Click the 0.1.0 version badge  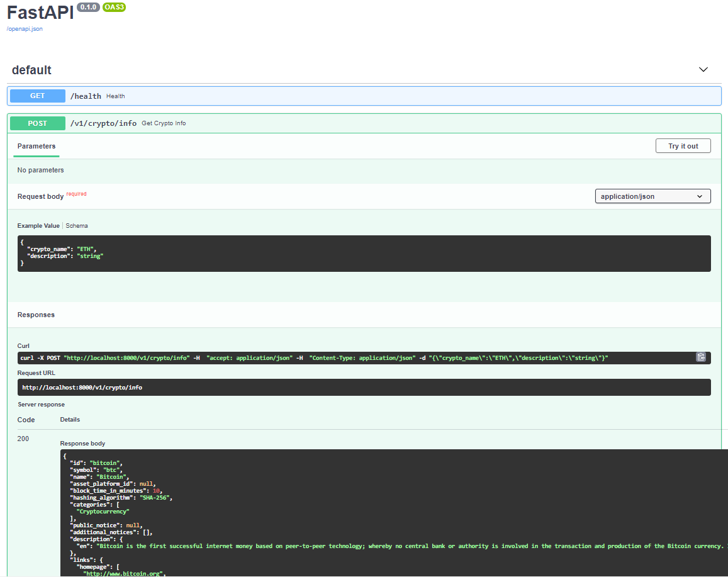coord(88,7)
